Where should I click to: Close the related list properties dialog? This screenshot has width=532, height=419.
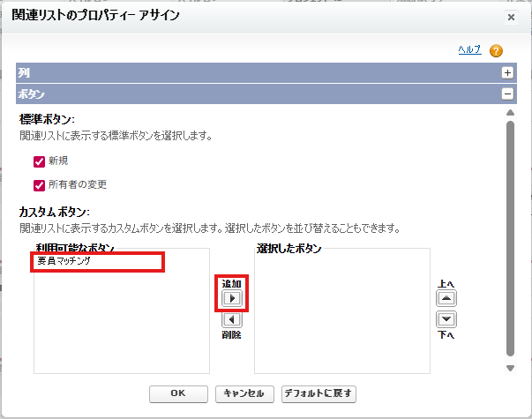point(511,17)
